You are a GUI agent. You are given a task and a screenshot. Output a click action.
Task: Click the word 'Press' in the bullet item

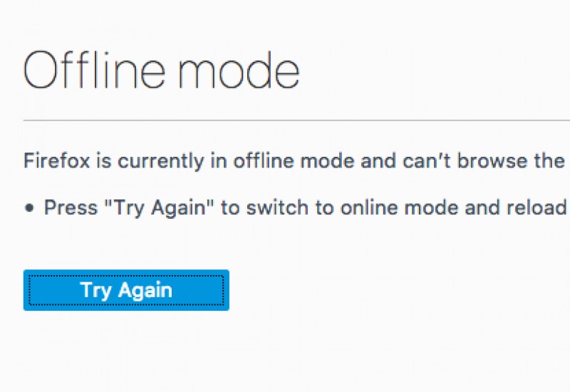coord(71,207)
